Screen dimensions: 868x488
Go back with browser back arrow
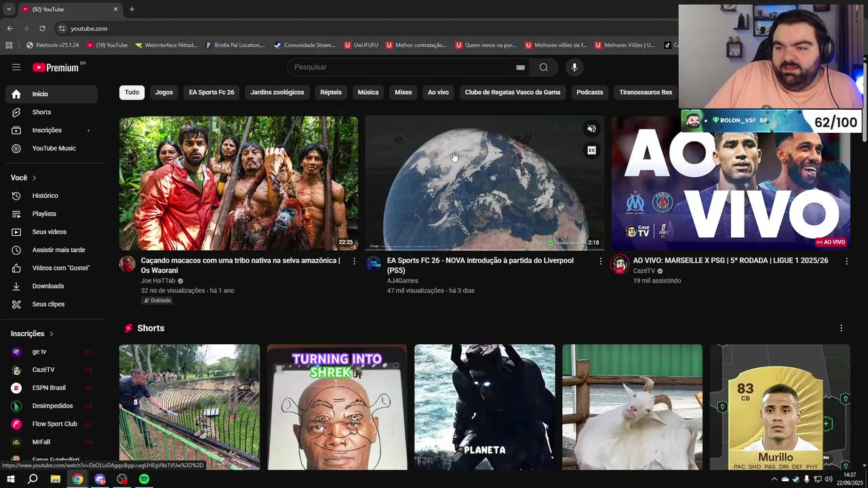click(9, 28)
